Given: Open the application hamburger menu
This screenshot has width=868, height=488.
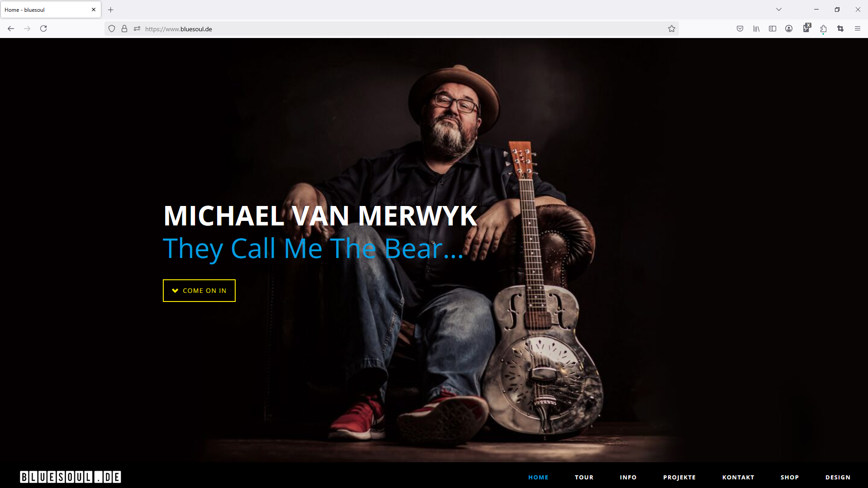Looking at the screenshot, I should point(858,29).
